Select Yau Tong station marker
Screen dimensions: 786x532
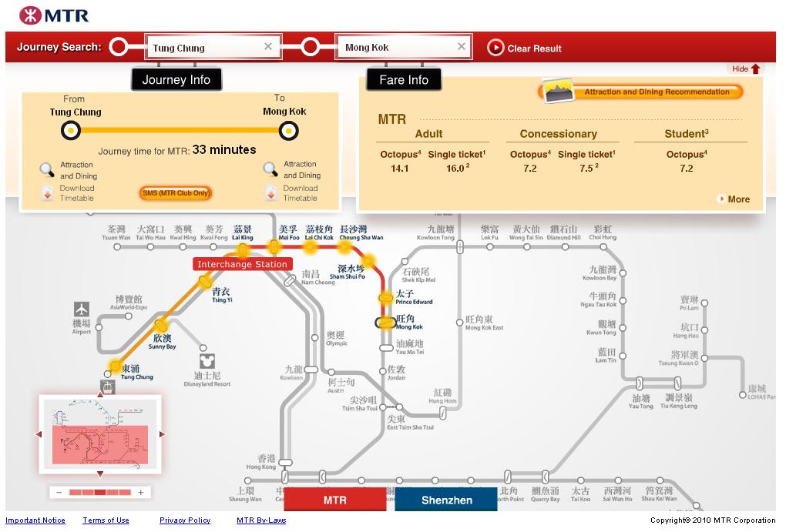639,383
